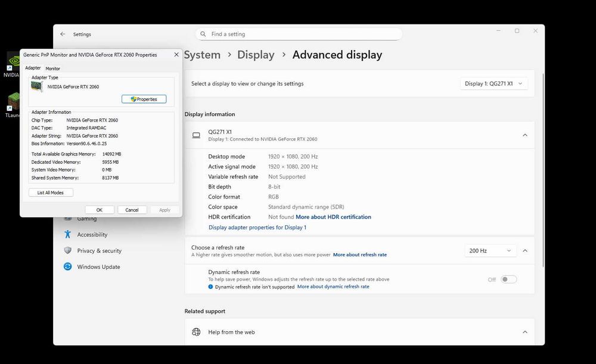Click the search magnifier icon
Viewport: 596px width, 364px height.
click(203, 34)
